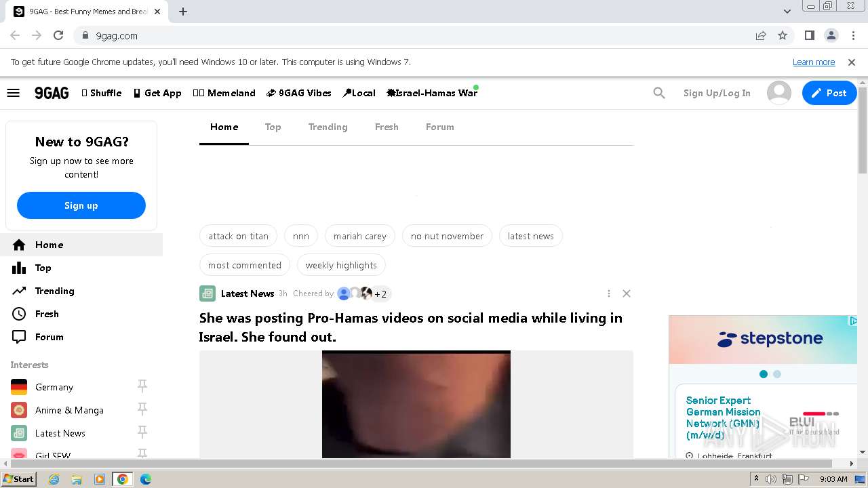
Task: Click the Learn more update link
Action: (814, 62)
